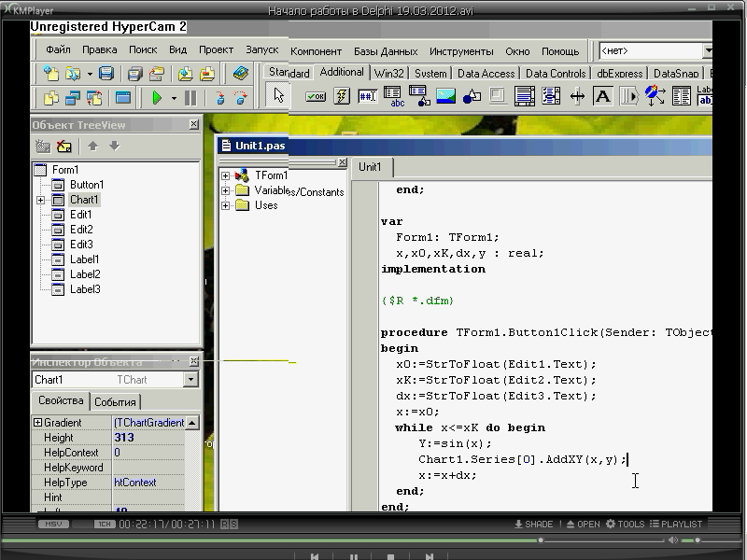Select the ScrollBox component icon
This screenshot has height=560, width=747.
coord(524,96)
